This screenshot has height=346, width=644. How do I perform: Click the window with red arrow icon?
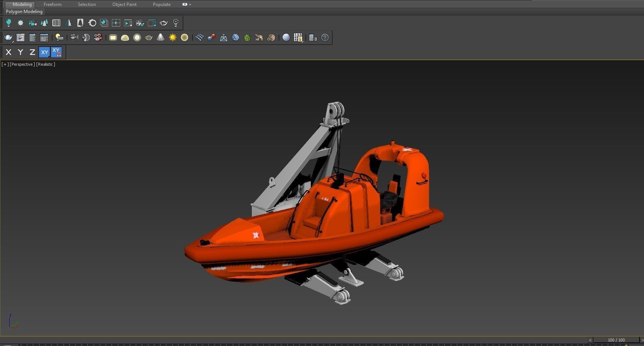click(313, 37)
